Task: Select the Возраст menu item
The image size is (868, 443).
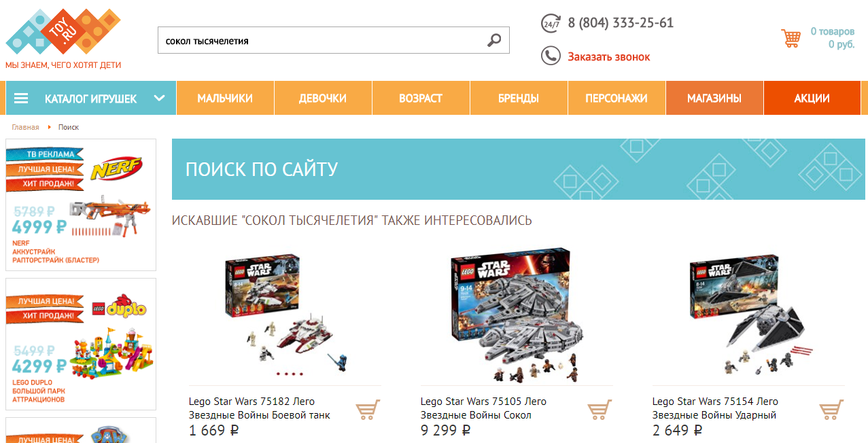Action: (x=421, y=99)
